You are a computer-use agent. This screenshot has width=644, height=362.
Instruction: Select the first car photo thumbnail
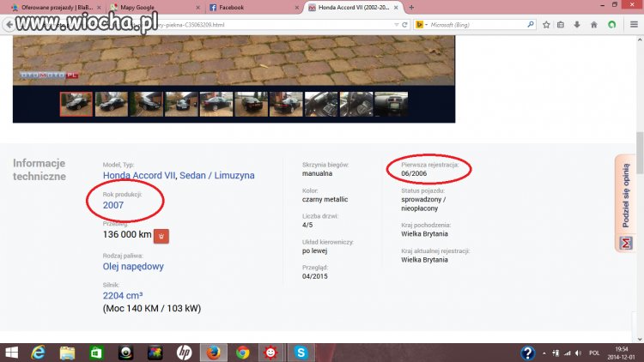click(x=76, y=105)
